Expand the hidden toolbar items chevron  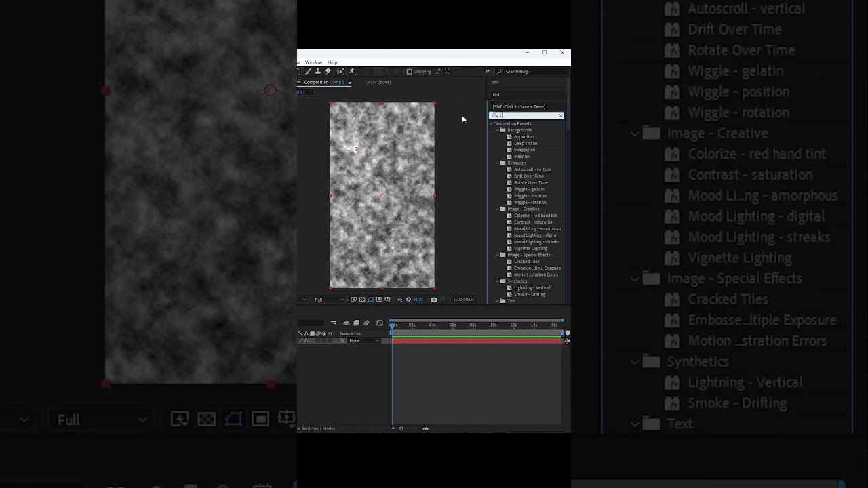click(487, 71)
